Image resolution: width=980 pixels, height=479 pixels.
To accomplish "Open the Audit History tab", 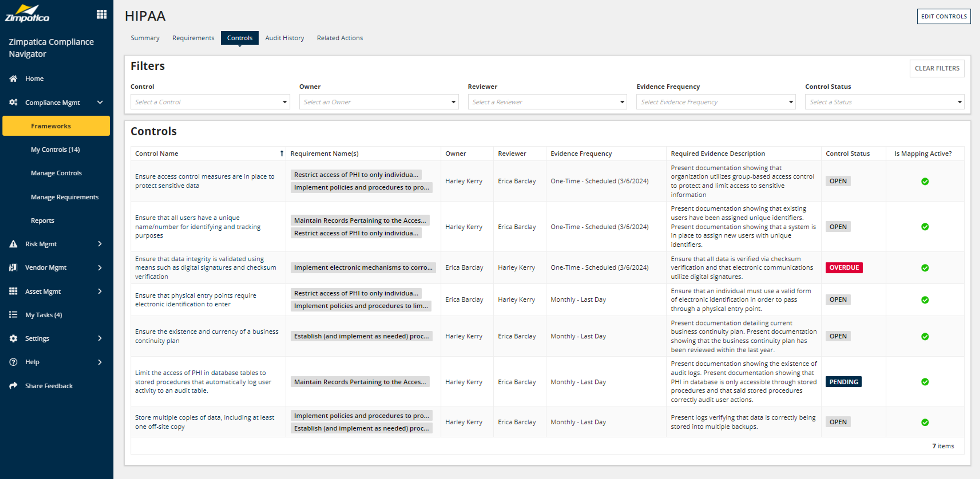I will [x=285, y=38].
